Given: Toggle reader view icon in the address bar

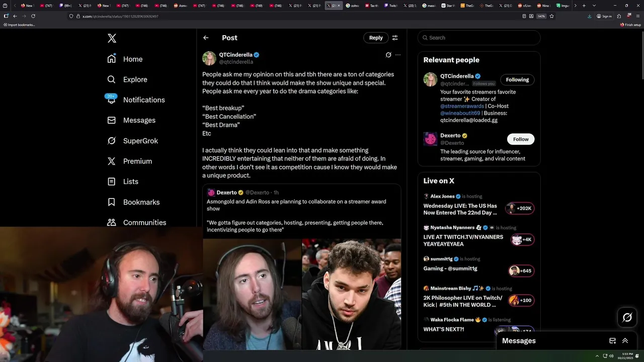Looking at the screenshot, I should pyautogui.click(x=524, y=16).
